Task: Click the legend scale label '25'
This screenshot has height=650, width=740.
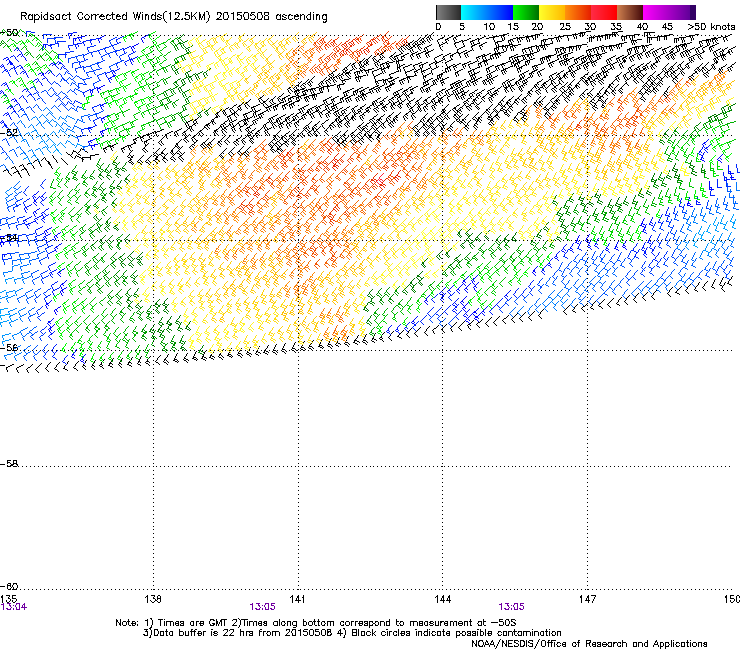Action: (565, 27)
